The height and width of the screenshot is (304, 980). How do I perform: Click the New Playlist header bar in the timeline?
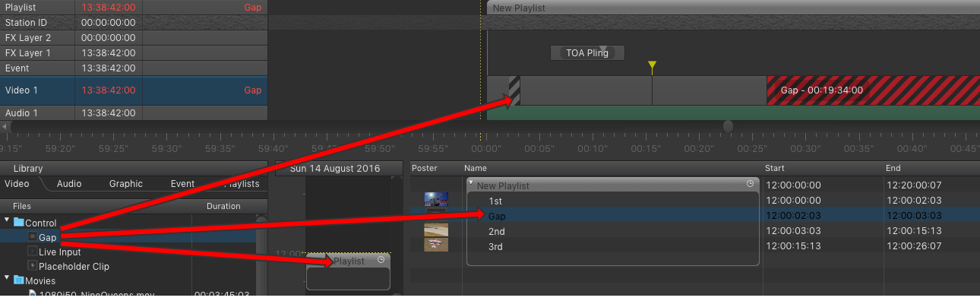pos(733,8)
